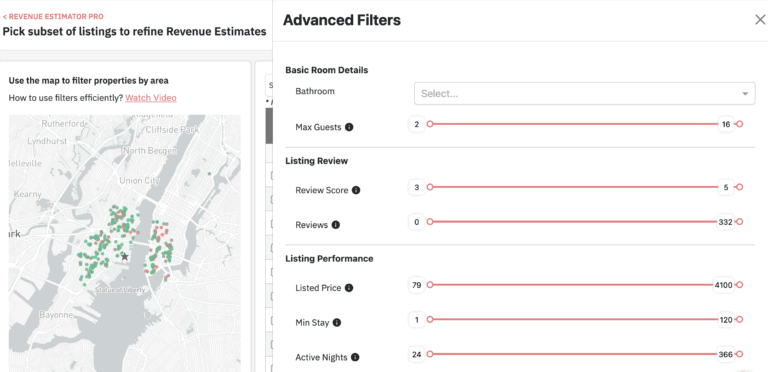Grab the Active Nights maximum slider handle
The image size is (768, 372).
point(740,354)
